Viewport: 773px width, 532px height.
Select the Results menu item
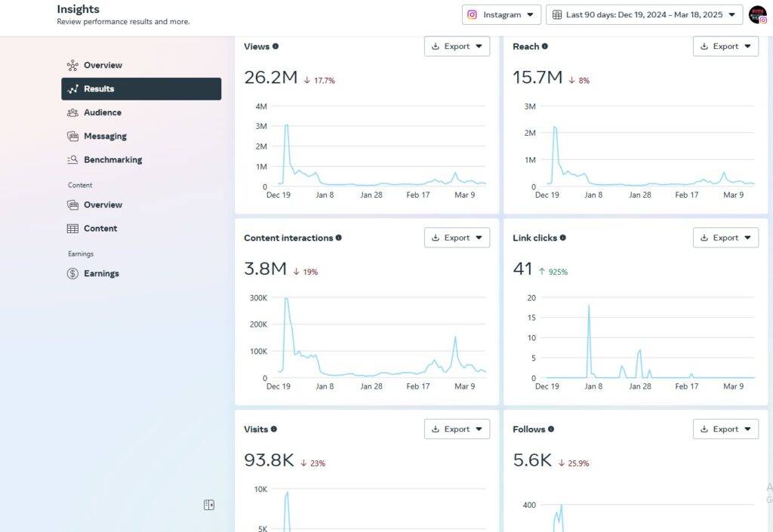[141, 89]
